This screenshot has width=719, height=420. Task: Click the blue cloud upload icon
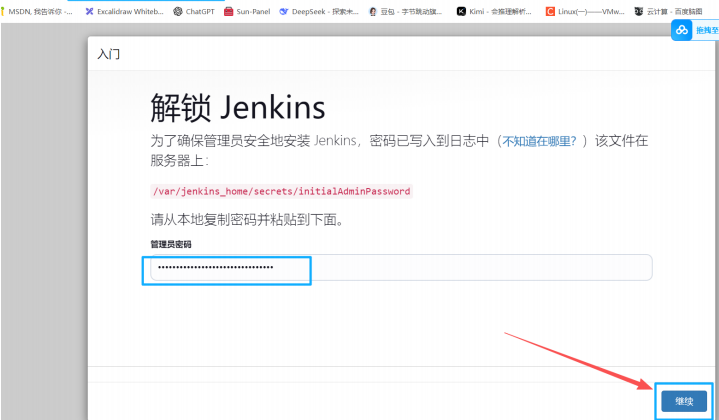coord(681,30)
